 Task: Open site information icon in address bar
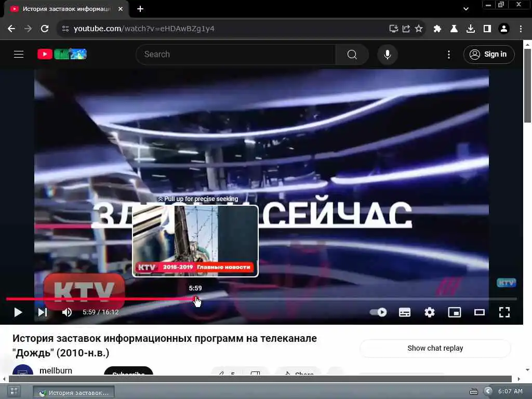(65, 29)
